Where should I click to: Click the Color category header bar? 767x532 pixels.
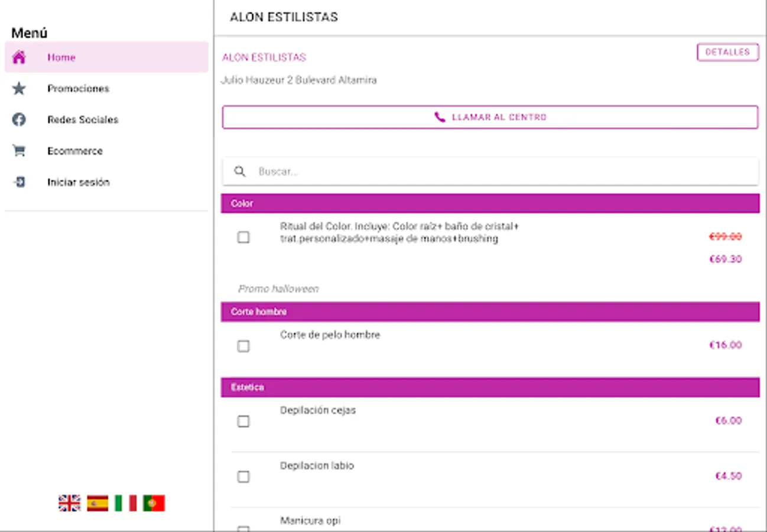pos(490,203)
